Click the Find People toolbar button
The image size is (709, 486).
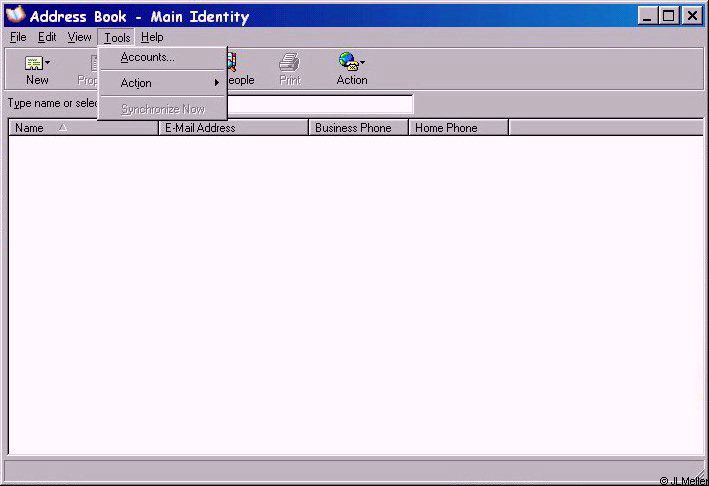point(240,69)
